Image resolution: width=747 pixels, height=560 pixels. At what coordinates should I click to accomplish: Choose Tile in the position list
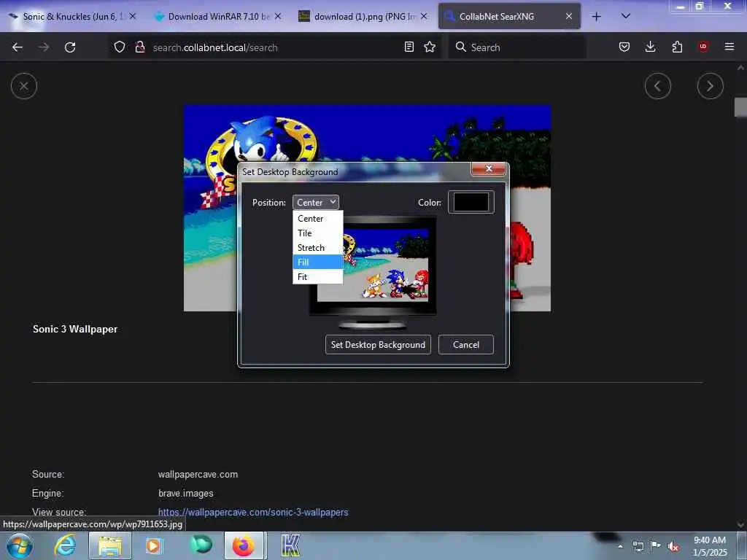tap(318, 233)
